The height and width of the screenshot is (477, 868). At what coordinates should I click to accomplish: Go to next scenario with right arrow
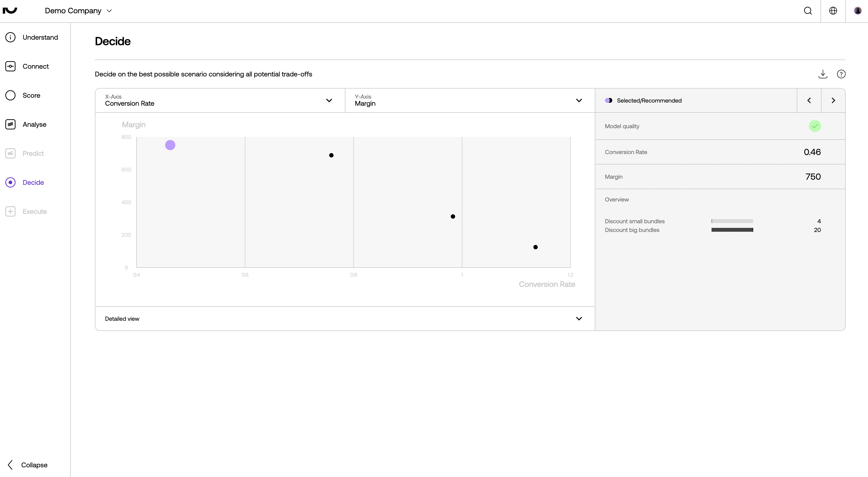(833, 100)
